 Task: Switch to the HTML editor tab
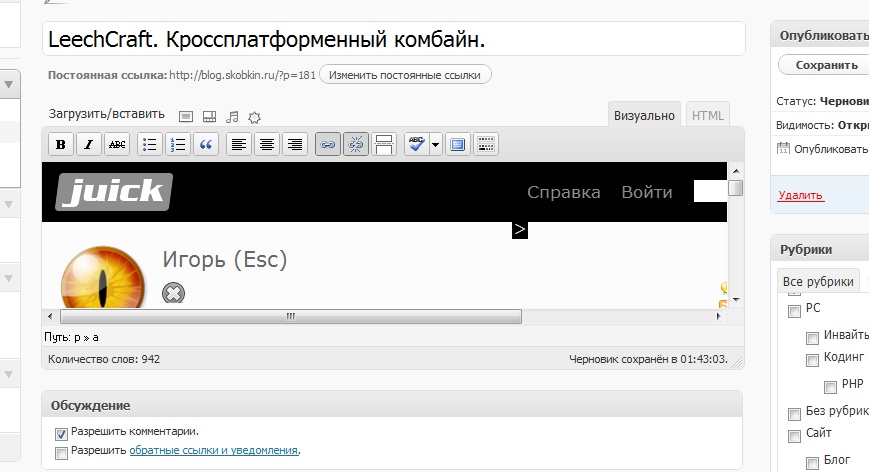(708, 115)
